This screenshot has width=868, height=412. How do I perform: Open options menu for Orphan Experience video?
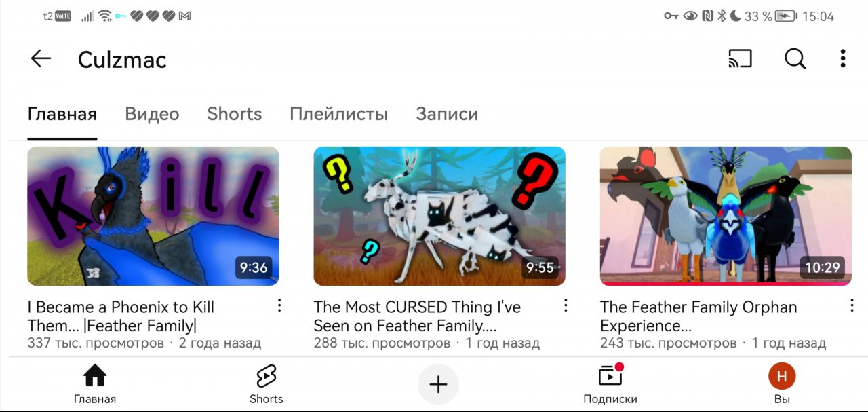852,306
